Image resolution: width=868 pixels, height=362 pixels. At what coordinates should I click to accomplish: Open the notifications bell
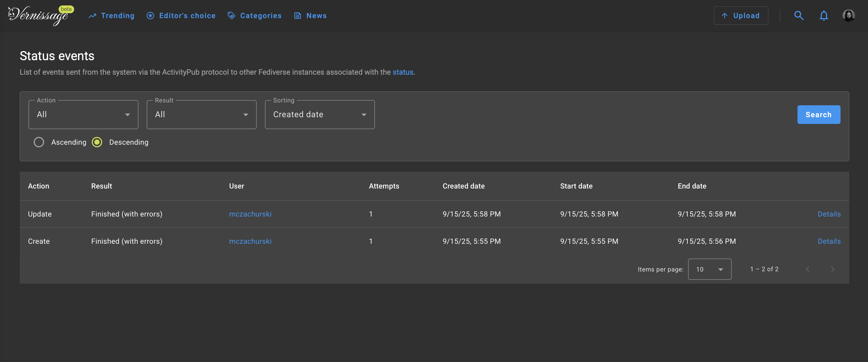click(823, 16)
